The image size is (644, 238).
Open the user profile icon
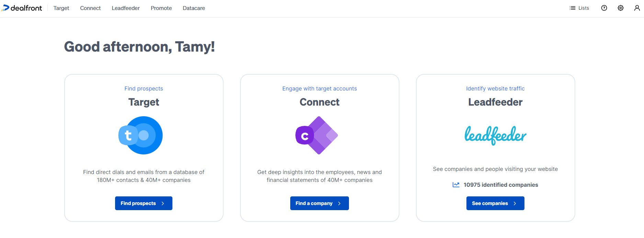[637, 8]
